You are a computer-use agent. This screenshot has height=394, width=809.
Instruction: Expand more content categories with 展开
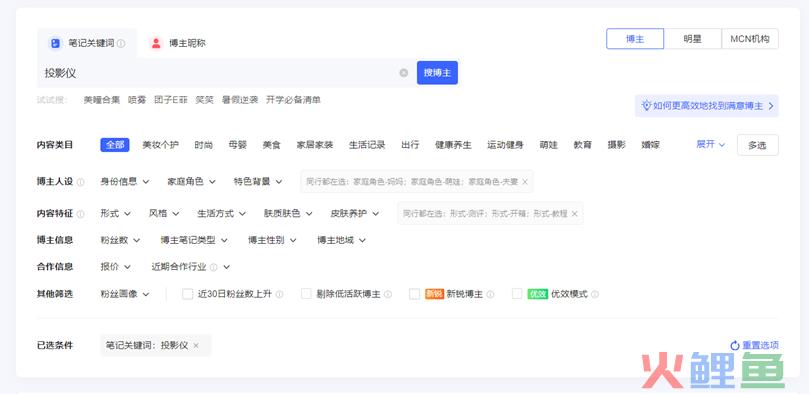(710, 144)
